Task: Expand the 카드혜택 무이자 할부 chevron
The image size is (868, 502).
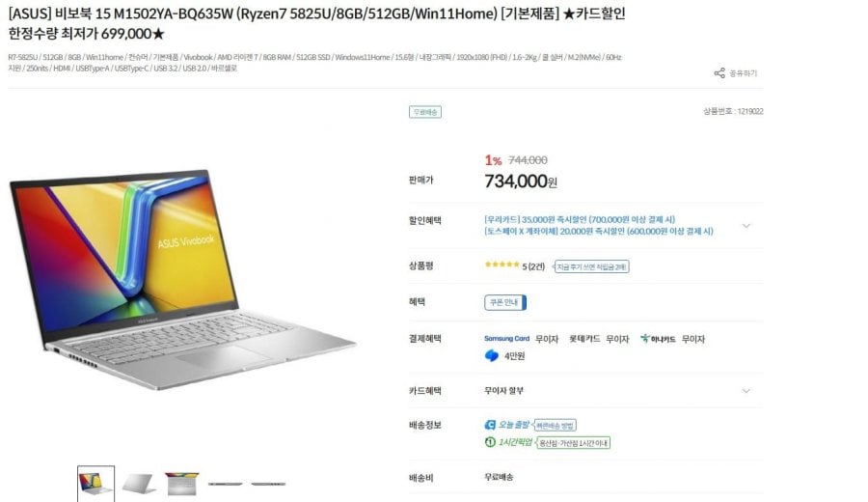Action: (x=746, y=391)
